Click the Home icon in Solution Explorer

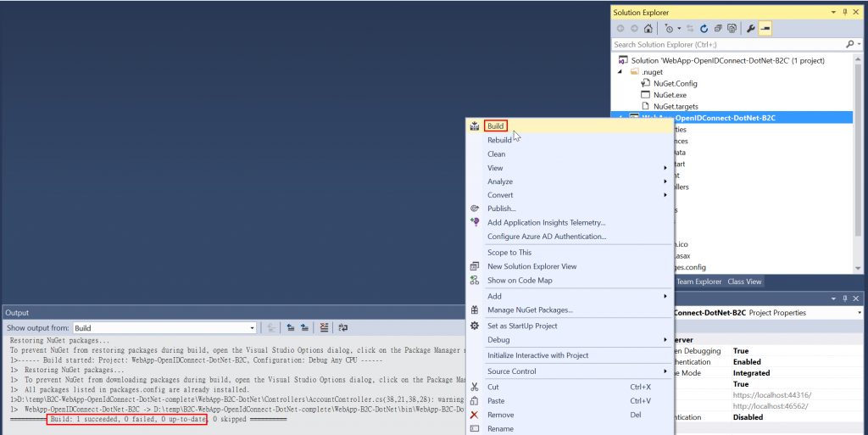point(648,28)
